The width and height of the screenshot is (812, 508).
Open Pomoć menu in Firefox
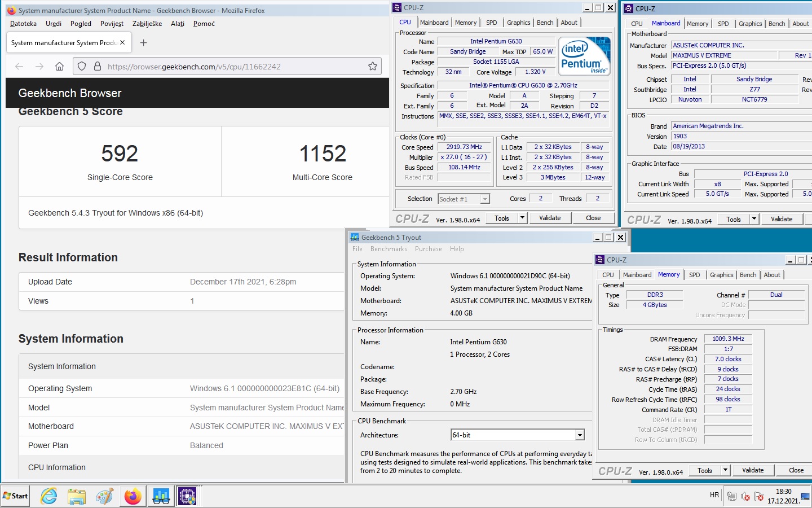tap(204, 24)
